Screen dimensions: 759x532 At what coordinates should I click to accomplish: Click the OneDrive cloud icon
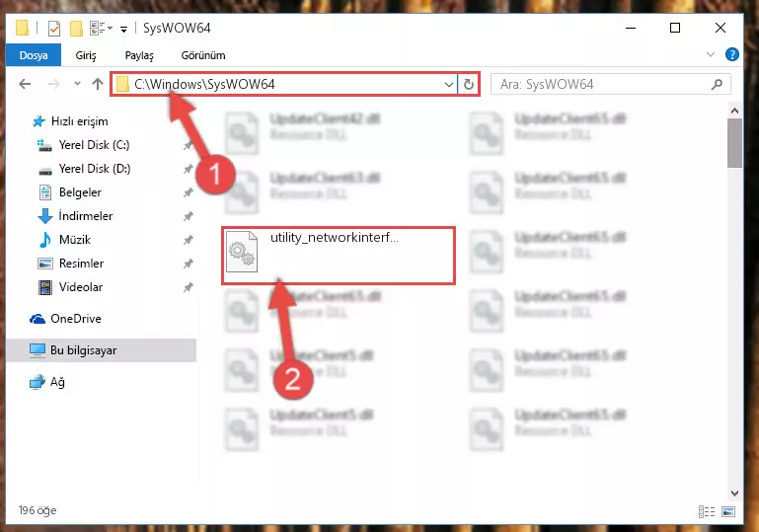pyautogui.click(x=38, y=319)
